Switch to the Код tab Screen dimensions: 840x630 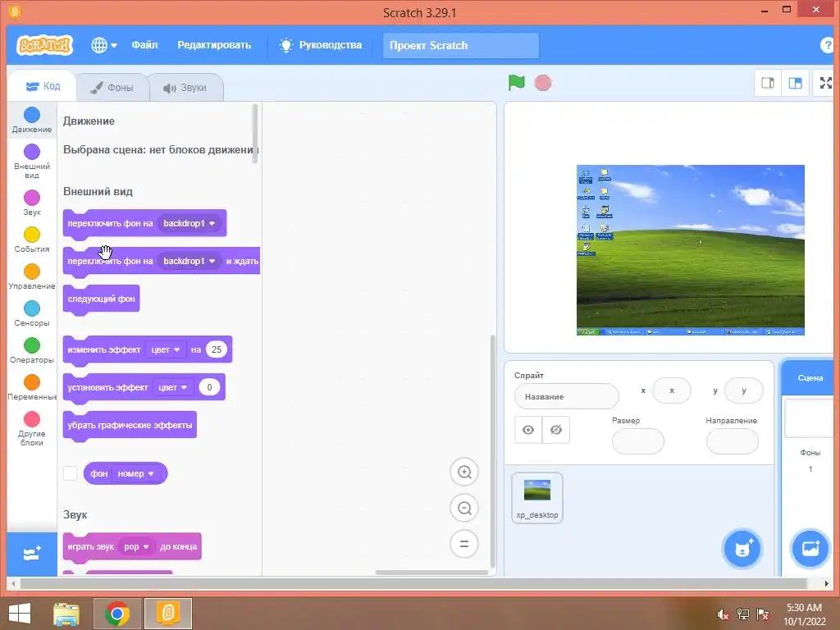pyautogui.click(x=43, y=85)
